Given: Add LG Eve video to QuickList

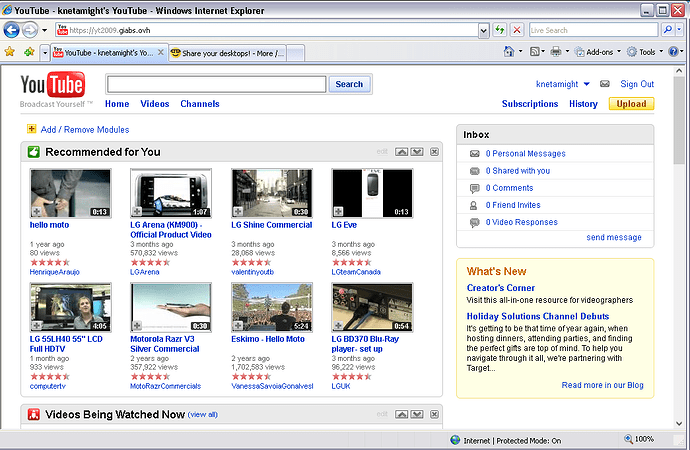Looking at the screenshot, I should (338, 212).
